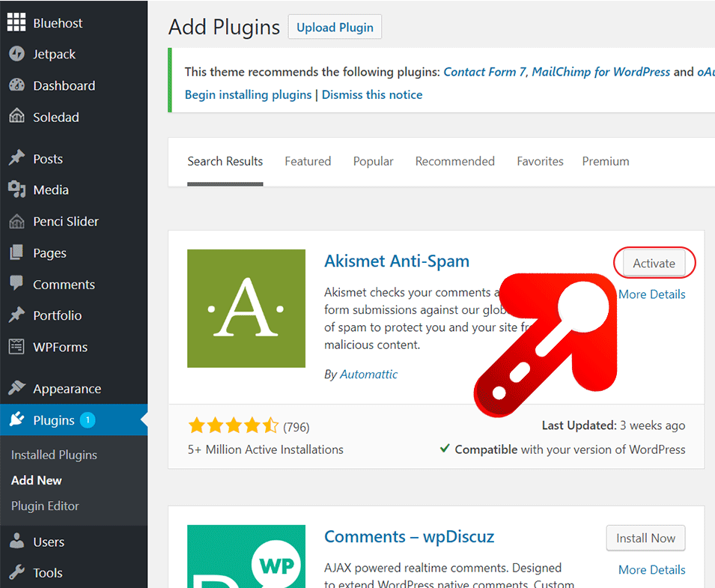This screenshot has height=588, width=715.
Task: Select Add New under Plugins
Action: click(37, 480)
